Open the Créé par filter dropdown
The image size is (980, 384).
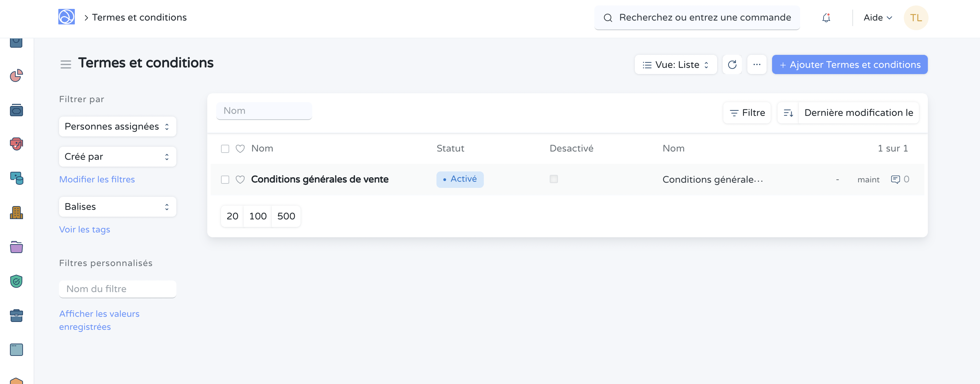click(x=117, y=157)
